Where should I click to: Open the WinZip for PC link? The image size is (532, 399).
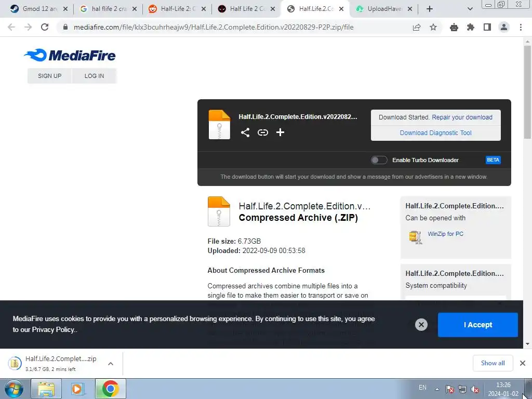[x=445, y=234]
